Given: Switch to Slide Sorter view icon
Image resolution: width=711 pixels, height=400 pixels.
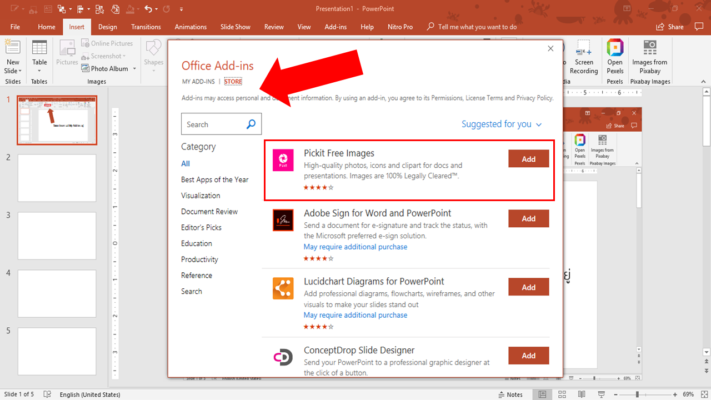Looking at the screenshot, I should click(x=562, y=395).
